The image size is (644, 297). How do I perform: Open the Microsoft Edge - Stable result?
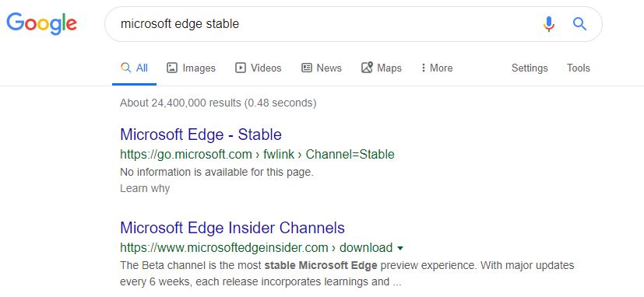point(201,135)
